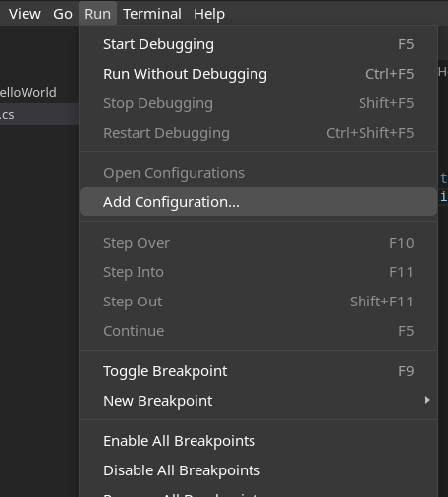Open the View menu
Image resolution: width=448 pixels, height=497 pixels.
[25, 14]
